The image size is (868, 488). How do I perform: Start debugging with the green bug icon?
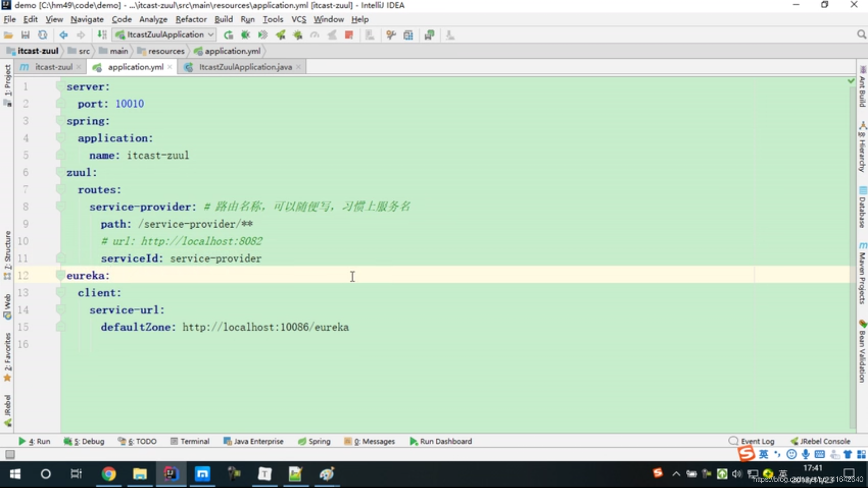pyautogui.click(x=245, y=35)
